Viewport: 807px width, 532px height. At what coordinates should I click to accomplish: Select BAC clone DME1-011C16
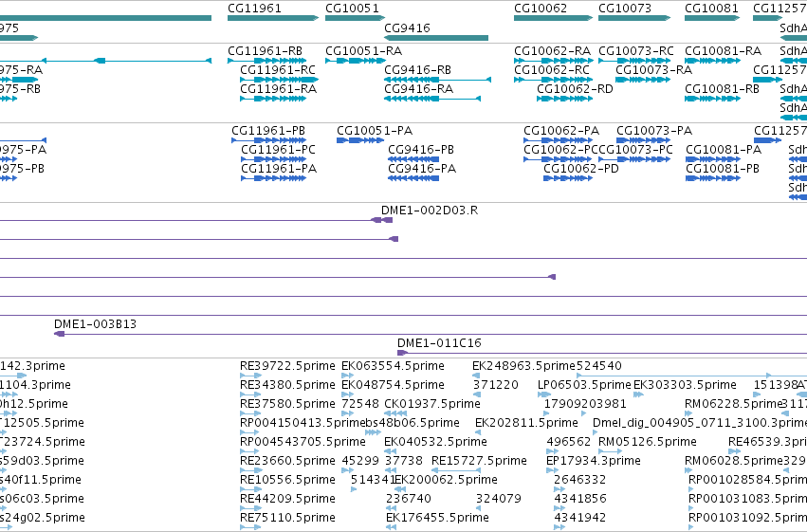[439, 343]
